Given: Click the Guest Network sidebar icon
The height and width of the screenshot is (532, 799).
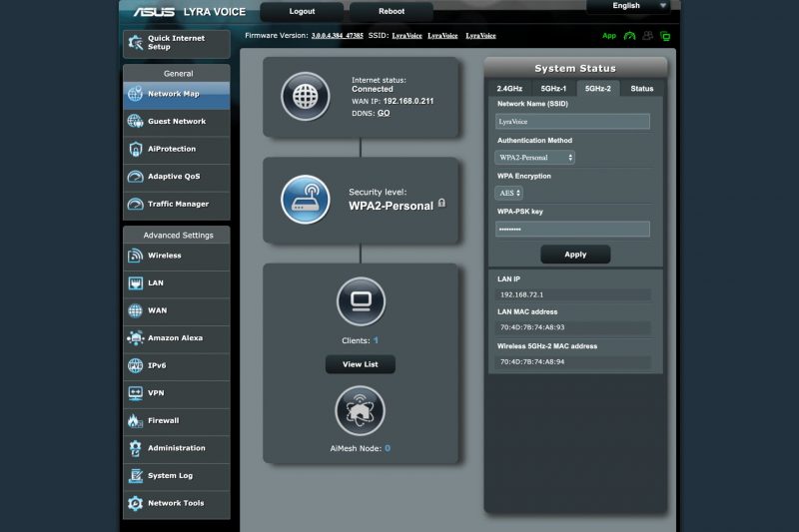Looking at the screenshot, I should click(136, 121).
